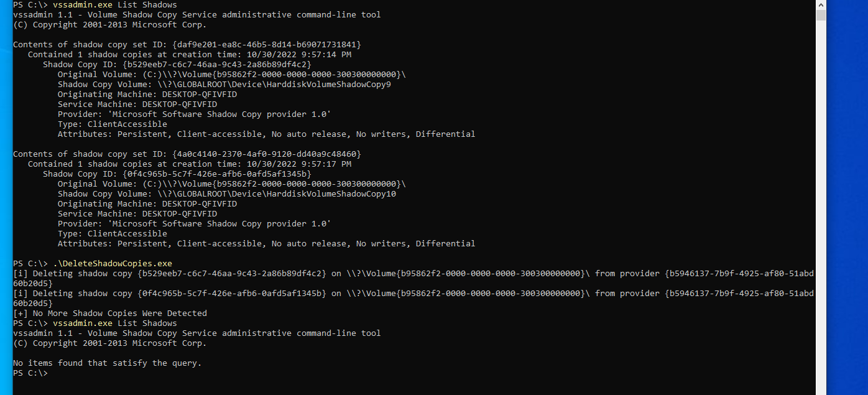Viewport: 868px width, 395px height.
Task: Click "No items found that satisfy the query."
Action: 107,363
